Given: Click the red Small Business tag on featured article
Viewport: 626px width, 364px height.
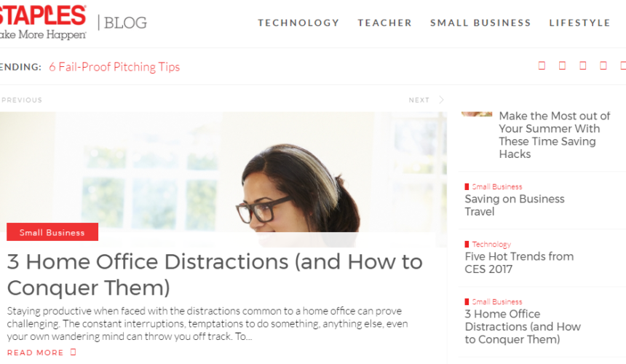Looking at the screenshot, I should 52,232.
